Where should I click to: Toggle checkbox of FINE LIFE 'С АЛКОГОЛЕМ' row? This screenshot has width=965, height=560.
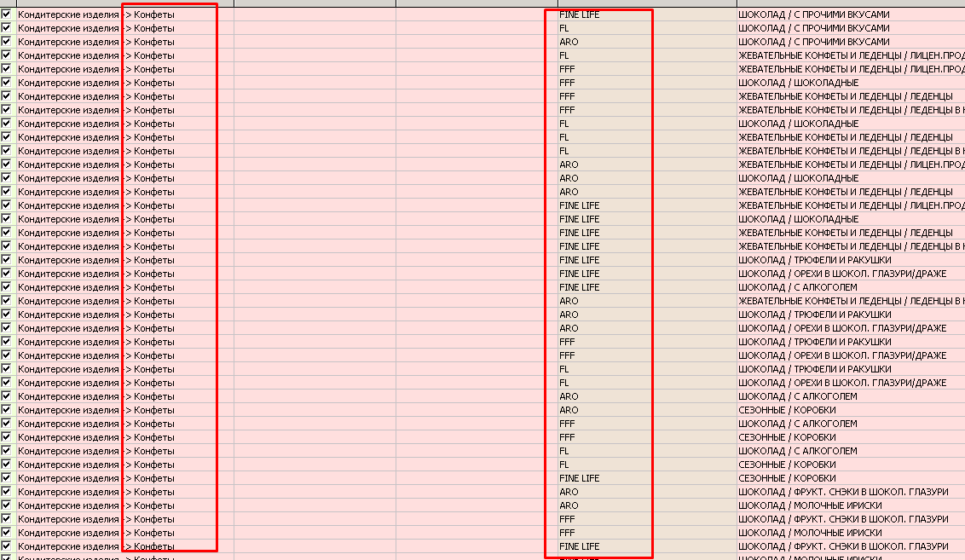click(6, 286)
